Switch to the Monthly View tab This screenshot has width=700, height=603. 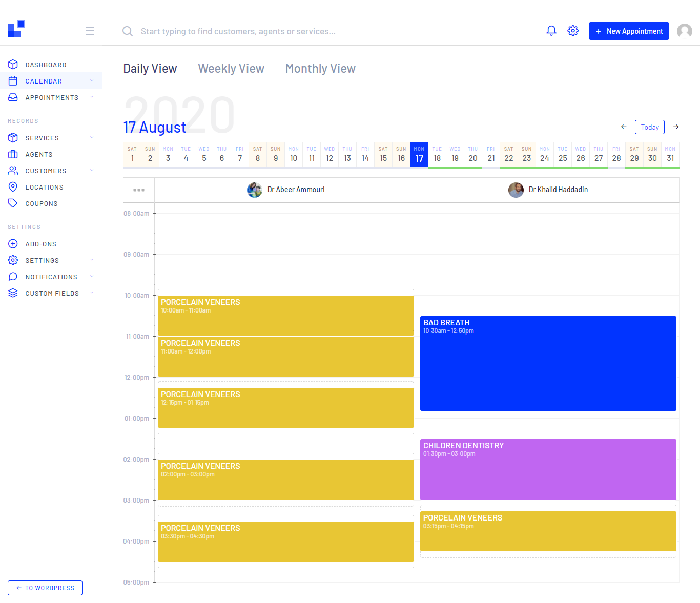coord(320,69)
